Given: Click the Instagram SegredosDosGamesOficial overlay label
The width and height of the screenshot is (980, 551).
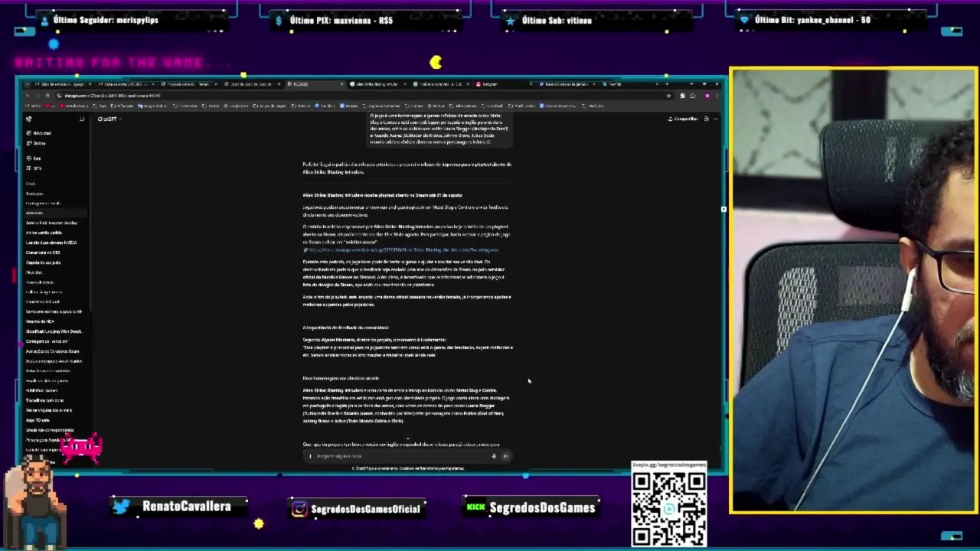Looking at the screenshot, I should tap(356, 509).
